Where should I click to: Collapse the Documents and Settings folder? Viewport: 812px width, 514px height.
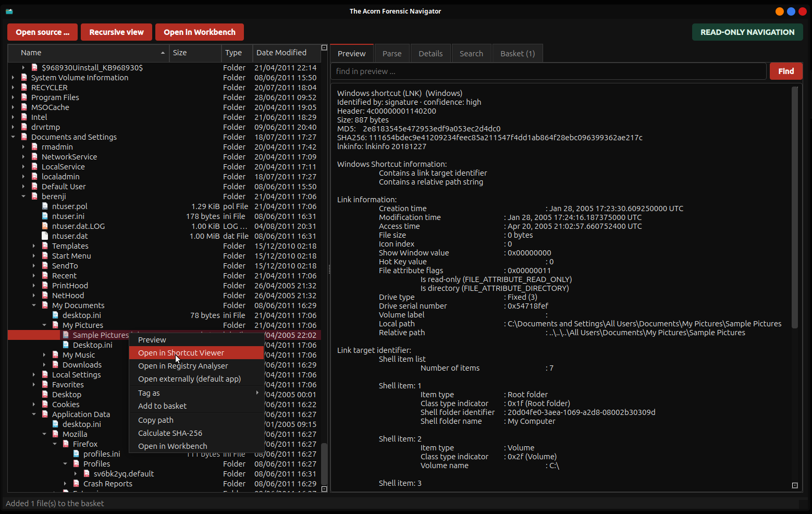(x=13, y=137)
